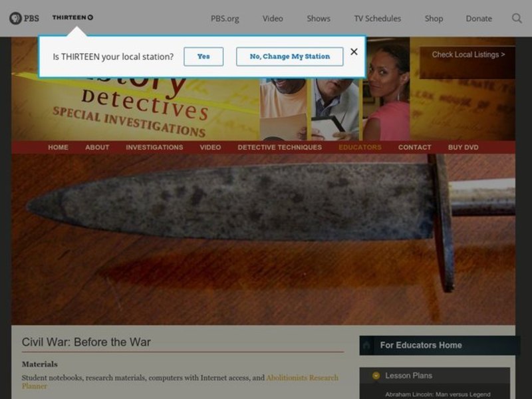Open the Detective Techniques tab

pyautogui.click(x=279, y=148)
